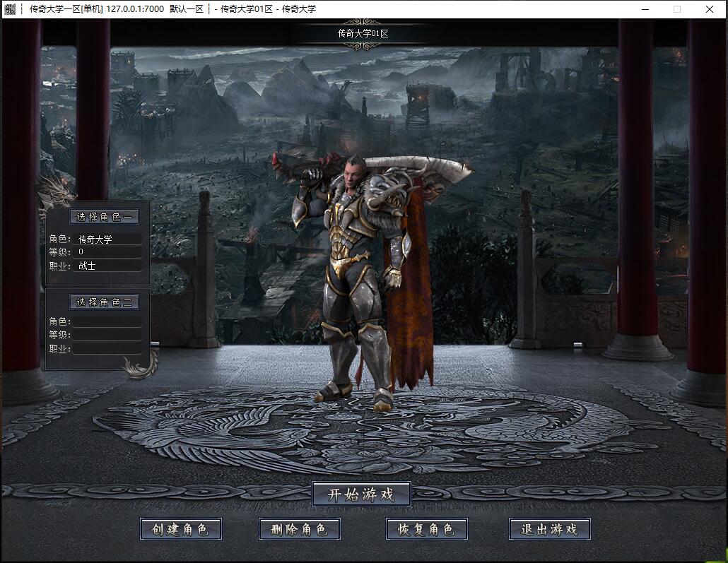Click the empty 等级 field in slot two
The image size is (728, 563).
point(107,335)
